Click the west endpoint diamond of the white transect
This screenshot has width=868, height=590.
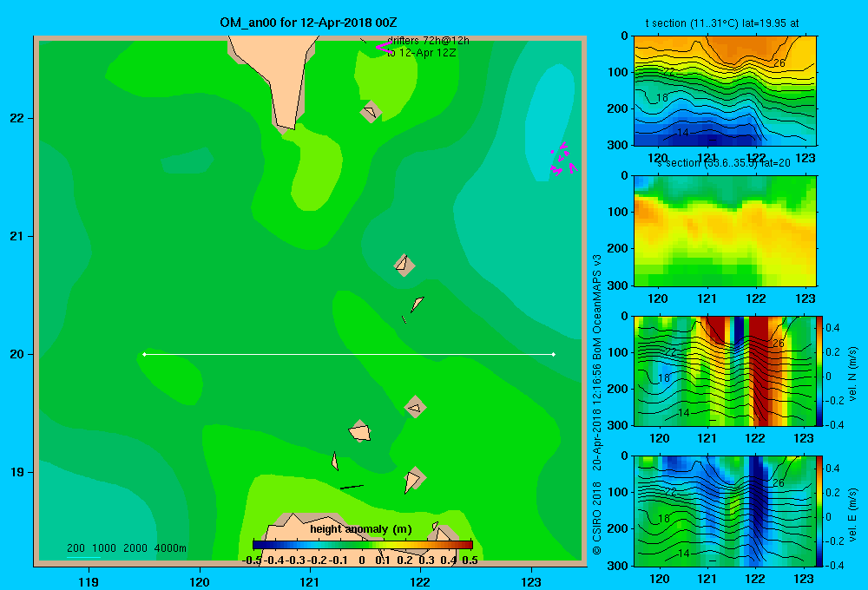(144, 354)
